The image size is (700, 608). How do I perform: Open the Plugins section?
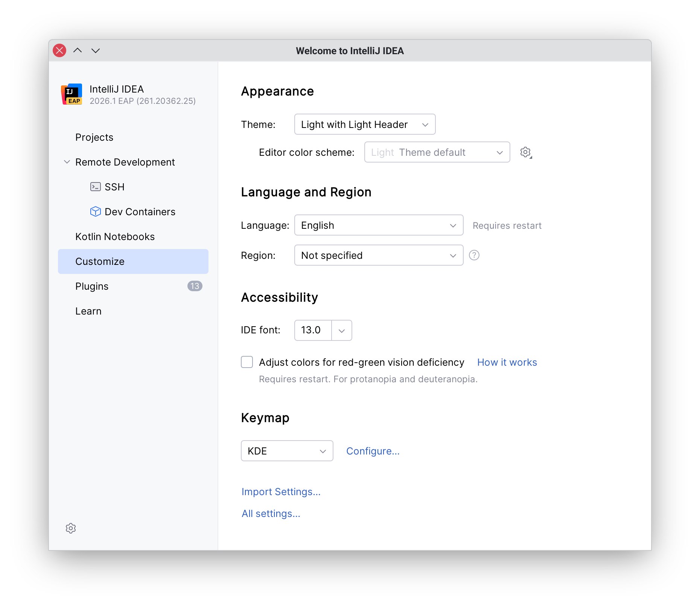pyautogui.click(x=92, y=286)
